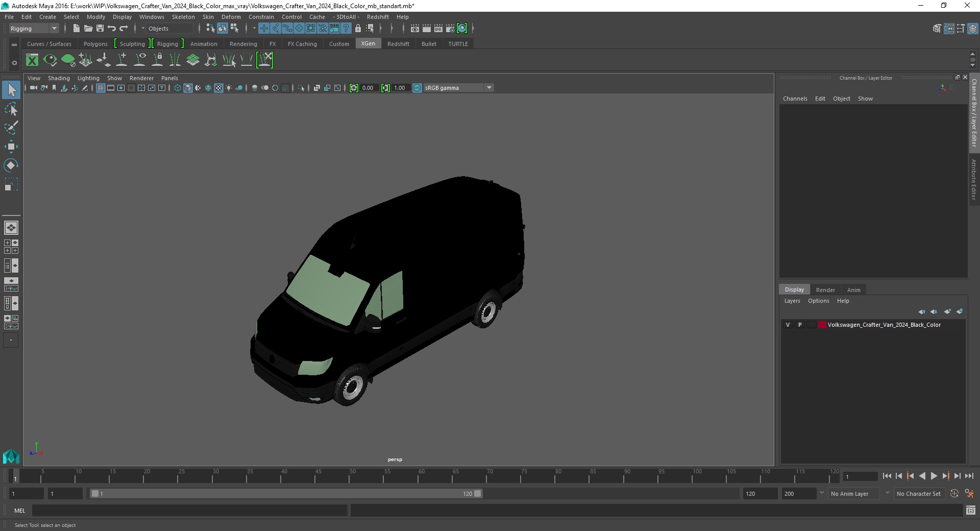
Task: Open the Script Editor icon
Action: tap(971, 510)
